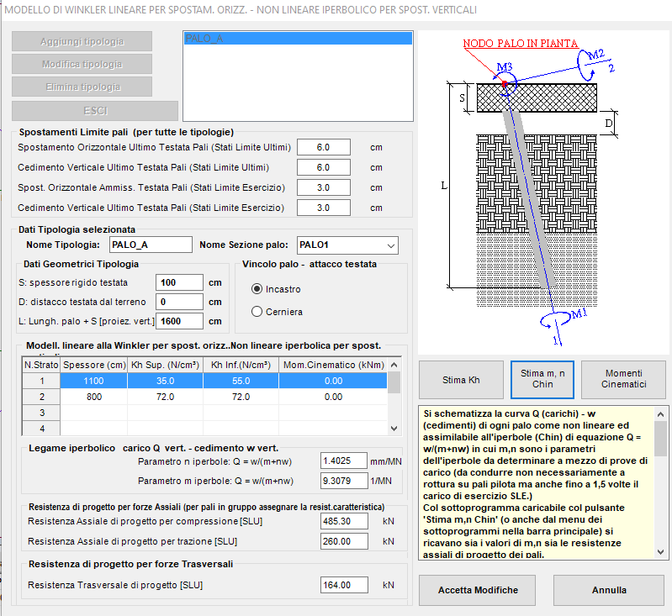Click the L lunghezza palo input field
This screenshot has width=672, height=616.
(179, 321)
